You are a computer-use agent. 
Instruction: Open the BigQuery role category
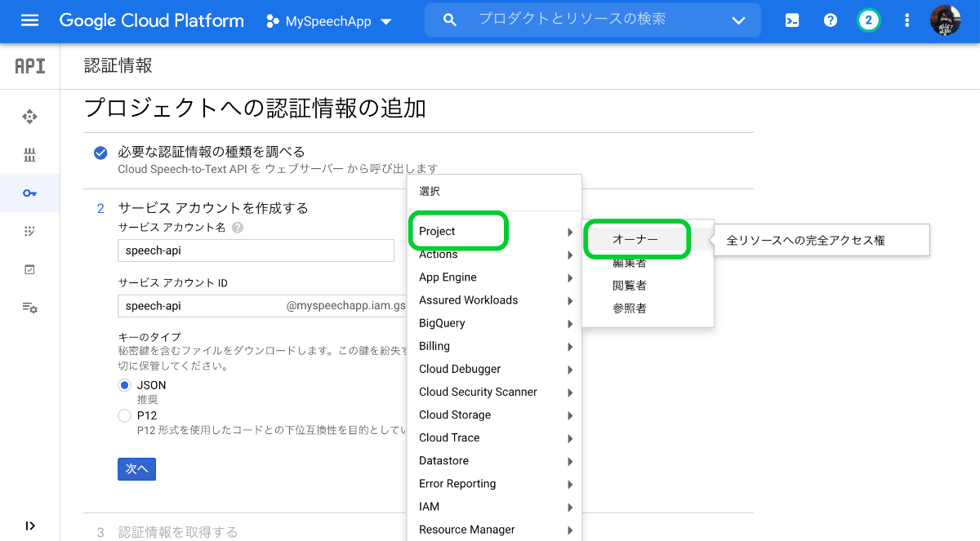494,323
